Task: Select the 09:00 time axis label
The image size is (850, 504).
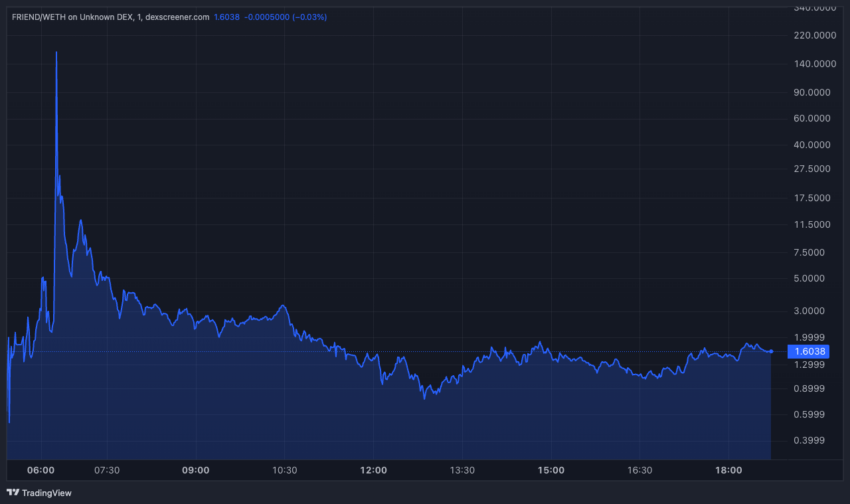Action: pos(195,470)
